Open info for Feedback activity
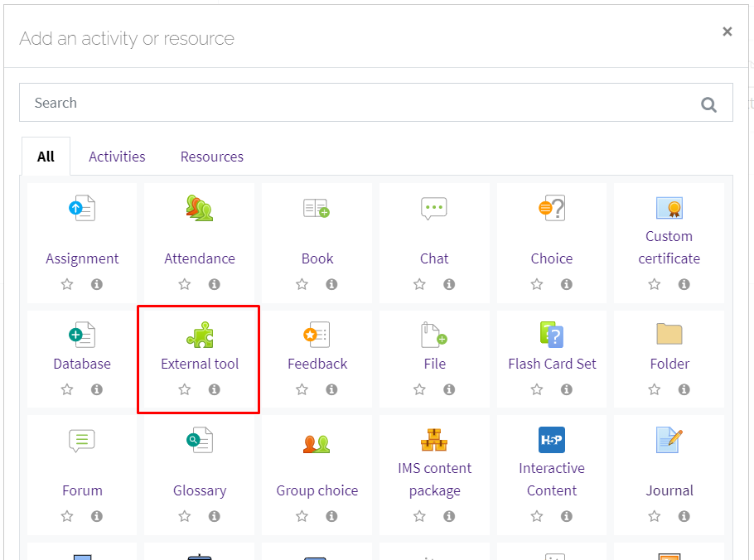The width and height of the screenshot is (754, 560). (331, 389)
